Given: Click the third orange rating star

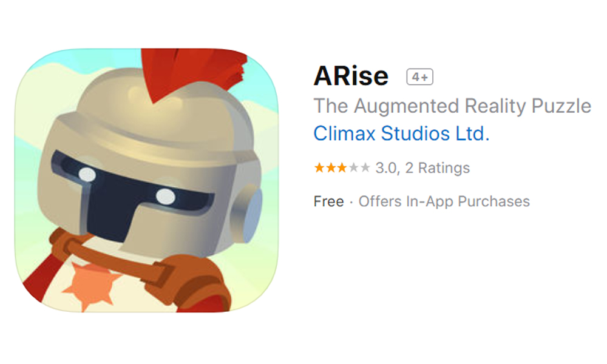Looking at the screenshot, I should (342, 168).
